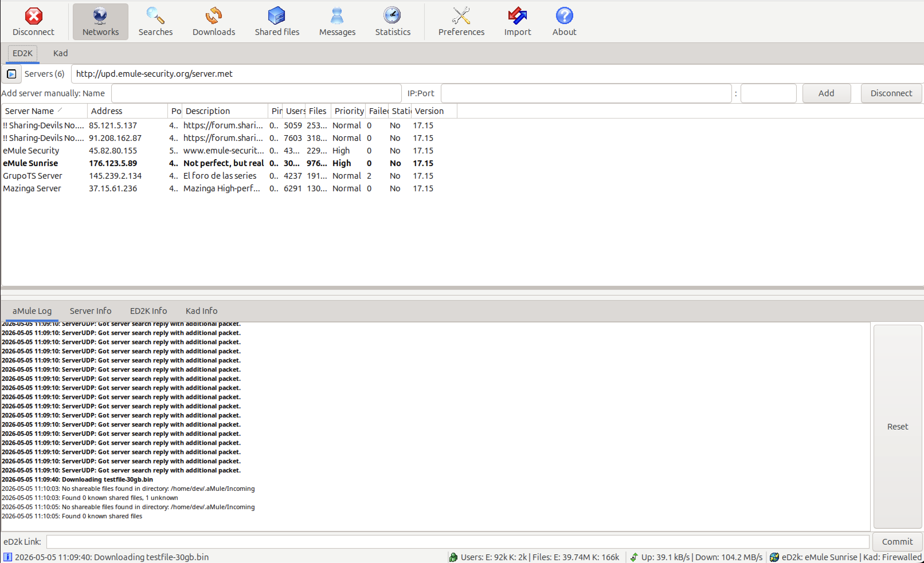
Task: Click the server Name input field
Action: coord(257,93)
